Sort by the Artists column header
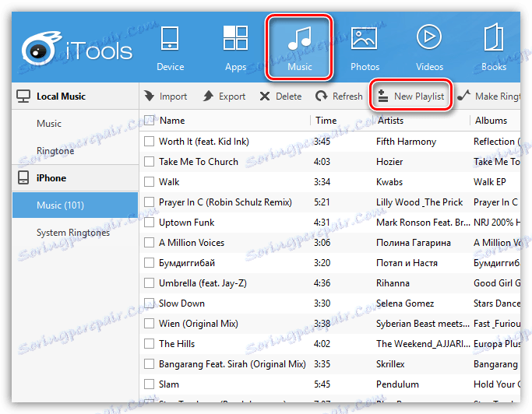 tap(390, 121)
